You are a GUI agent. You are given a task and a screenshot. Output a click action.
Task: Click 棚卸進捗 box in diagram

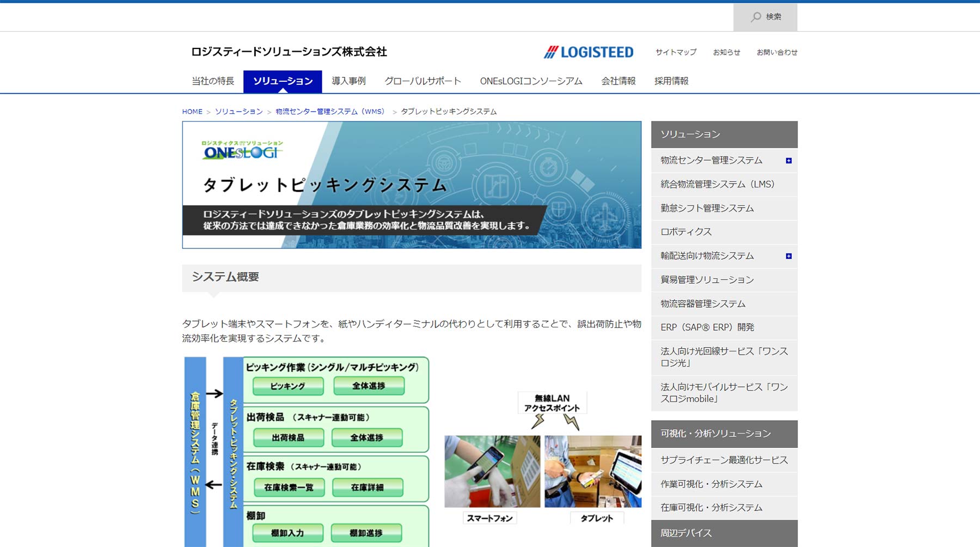coord(366,533)
